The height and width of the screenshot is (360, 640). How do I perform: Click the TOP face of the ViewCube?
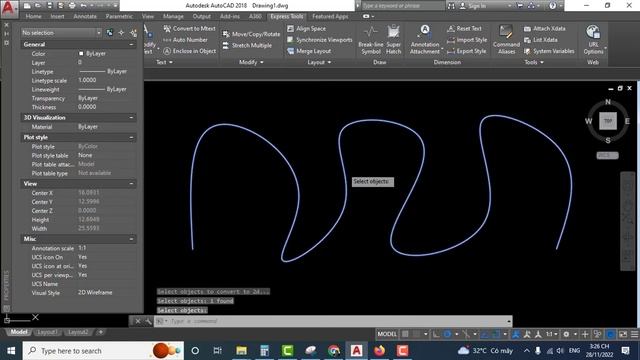click(608, 121)
